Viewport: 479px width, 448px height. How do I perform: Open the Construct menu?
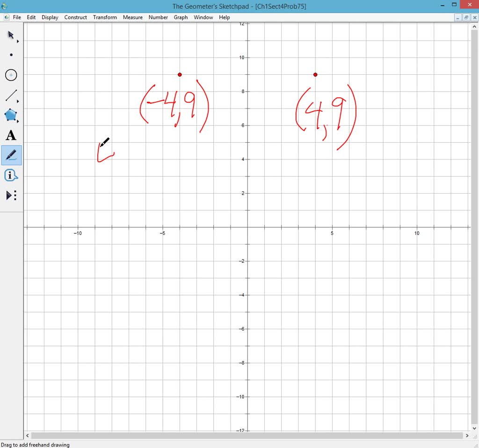75,17
